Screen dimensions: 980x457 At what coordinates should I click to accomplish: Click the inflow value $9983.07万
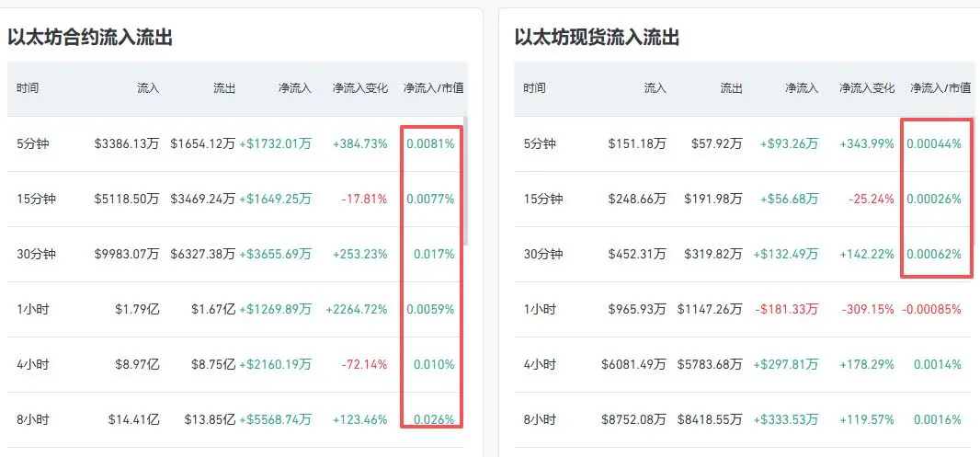coord(127,254)
